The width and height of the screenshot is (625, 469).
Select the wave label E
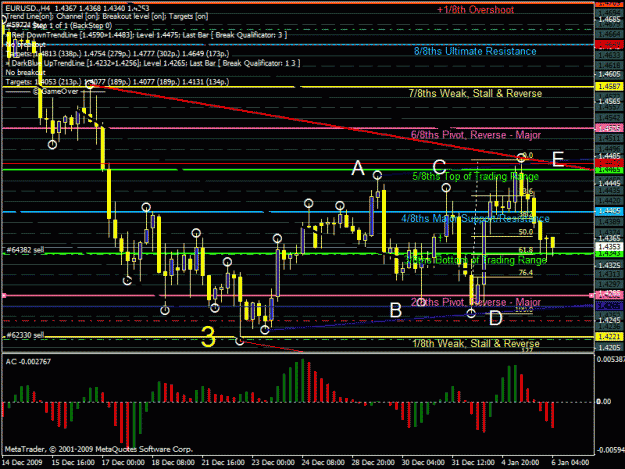[558, 159]
